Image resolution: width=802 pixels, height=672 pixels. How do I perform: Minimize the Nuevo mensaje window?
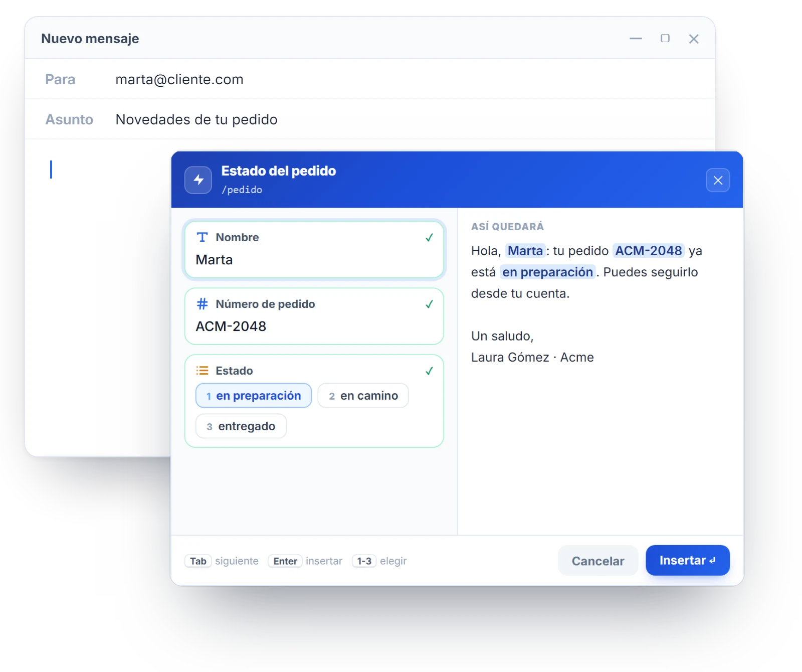[636, 39]
